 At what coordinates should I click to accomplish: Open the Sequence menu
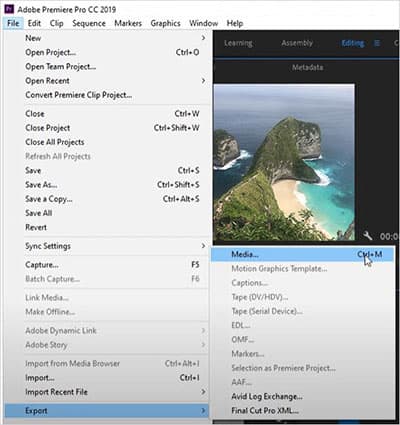89,23
